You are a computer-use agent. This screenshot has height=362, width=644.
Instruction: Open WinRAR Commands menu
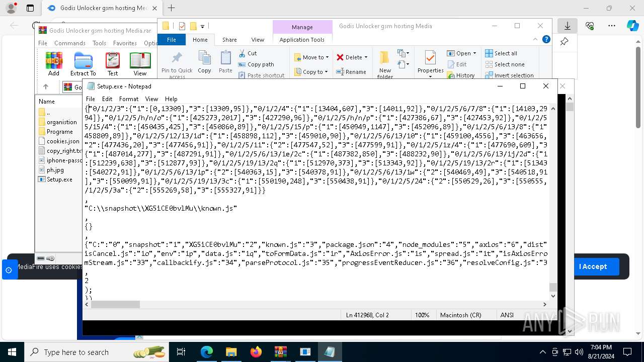69,43
